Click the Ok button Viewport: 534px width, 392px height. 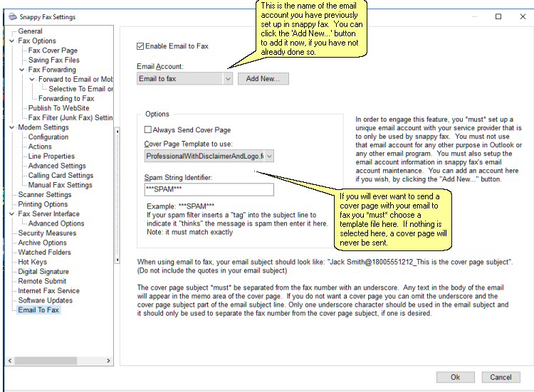tap(456, 377)
